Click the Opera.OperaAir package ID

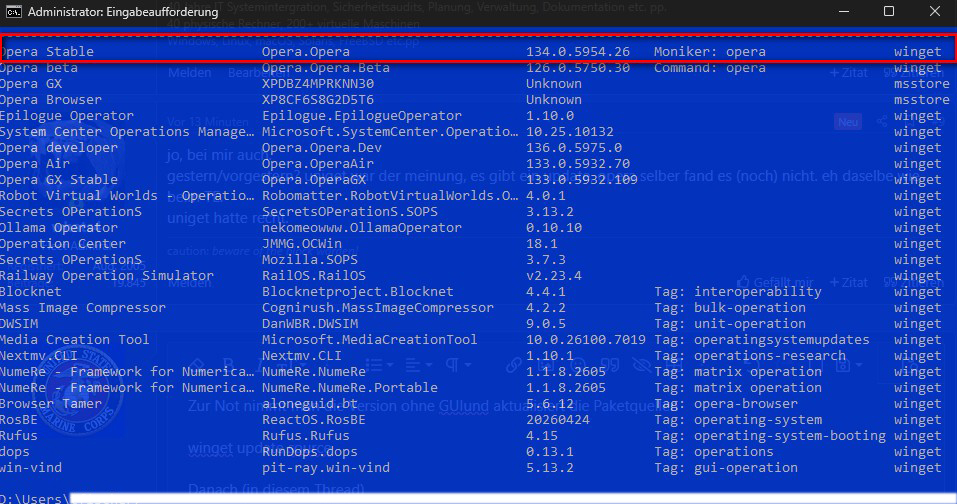(x=318, y=164)
